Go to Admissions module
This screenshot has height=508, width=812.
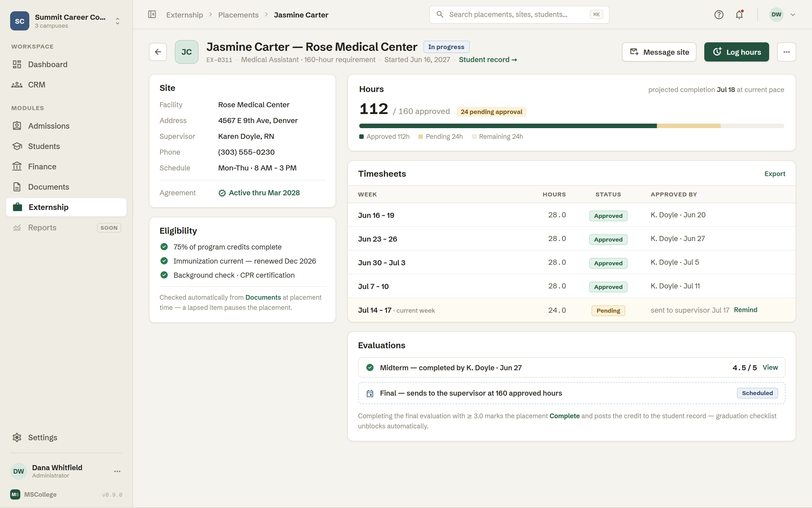point(66,126)
